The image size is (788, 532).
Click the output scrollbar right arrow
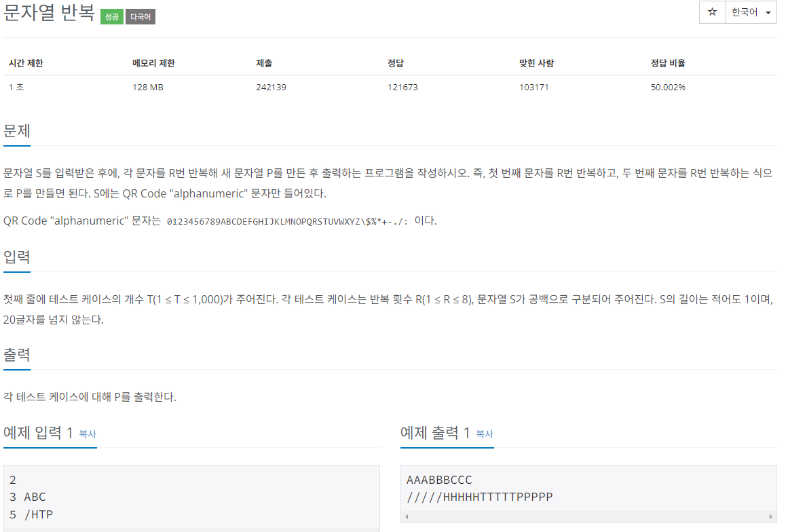tap(770, 516)
